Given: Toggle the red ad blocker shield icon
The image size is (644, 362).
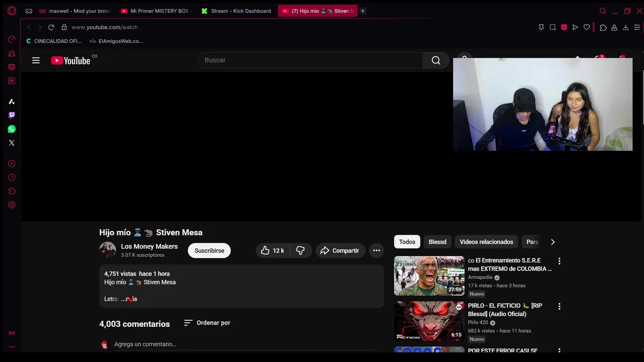Looking at the screenshot, I should click(564, 27).
